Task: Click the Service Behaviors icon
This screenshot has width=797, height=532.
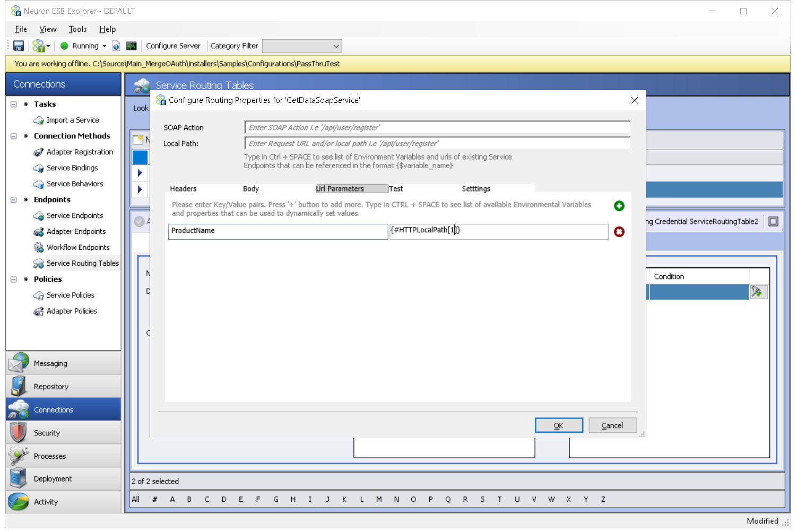Action: click(38, 184)
